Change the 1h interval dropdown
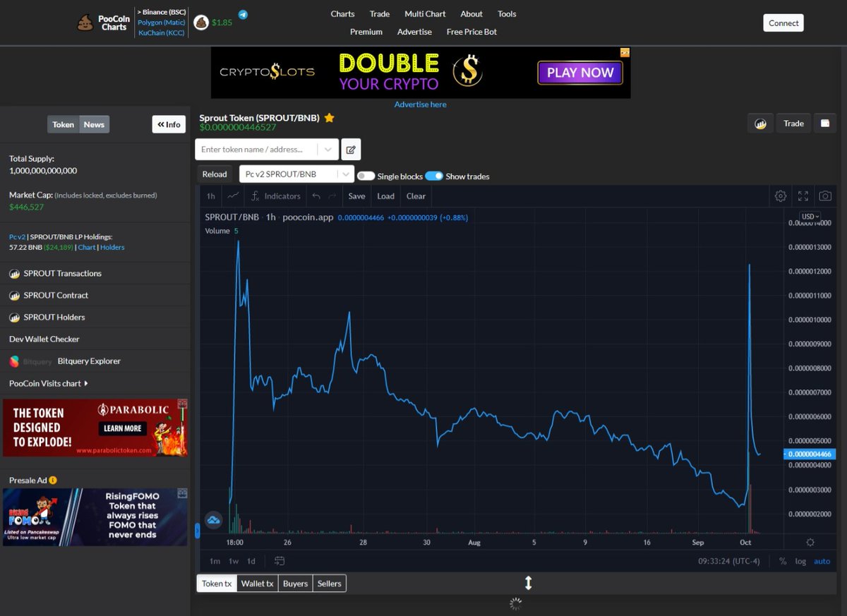 click(211, 196)
